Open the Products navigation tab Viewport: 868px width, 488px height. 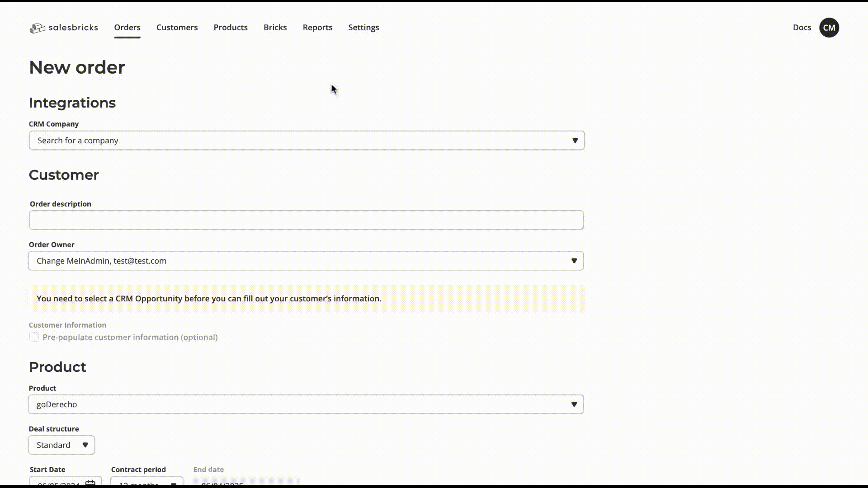coord(231,28)
